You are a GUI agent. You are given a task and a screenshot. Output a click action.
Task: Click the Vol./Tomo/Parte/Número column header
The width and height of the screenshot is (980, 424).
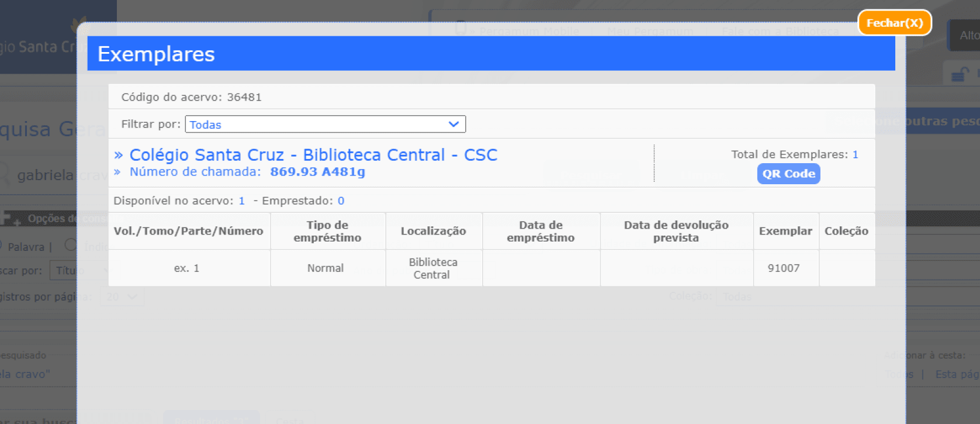188,231
